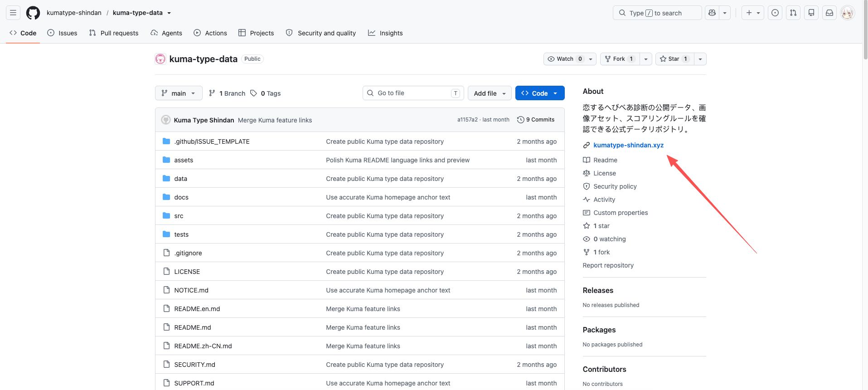The image size is (868, 390).
Task: Open the 1 fork link in About
Action: pyautogui.click(x=596, y=252)
